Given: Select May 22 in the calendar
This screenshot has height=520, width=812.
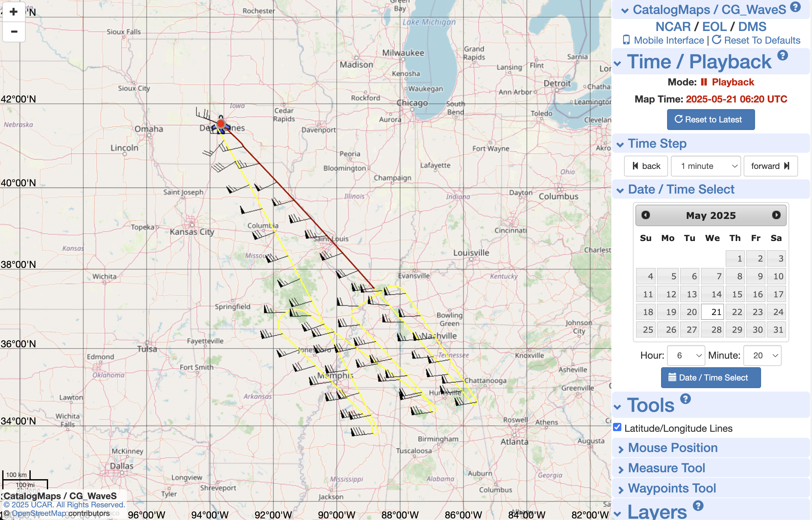Looking at the screenshot, I should pyautogui.click(x=735, y=312).
